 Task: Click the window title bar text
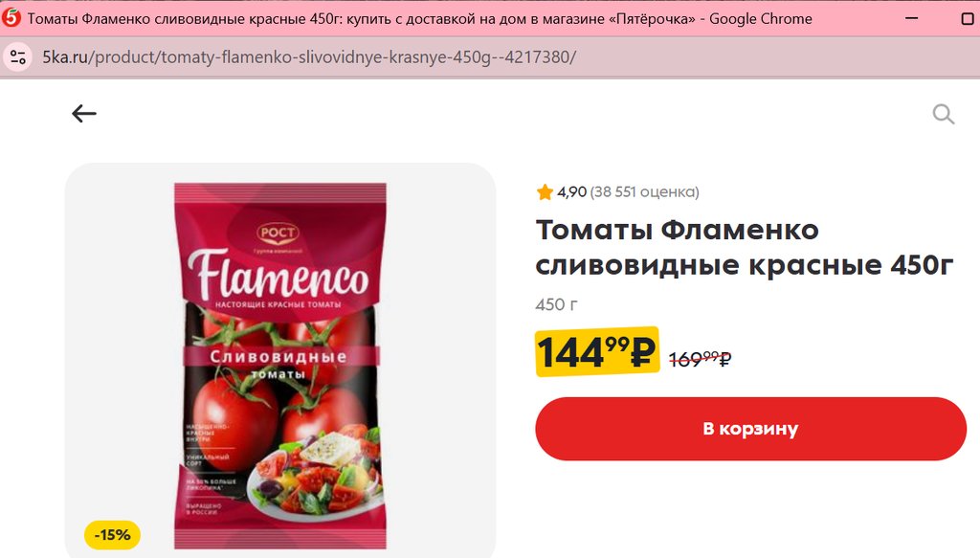click(419, 19)
